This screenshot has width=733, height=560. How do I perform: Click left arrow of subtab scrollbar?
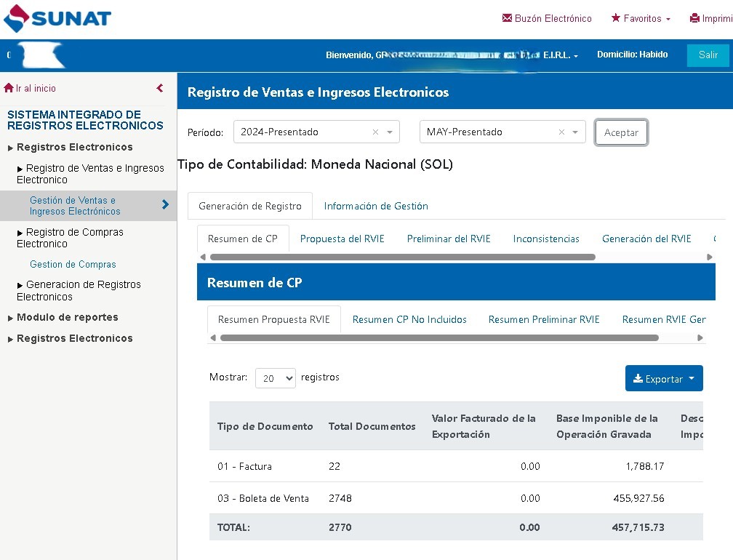[x=213, y=337]
